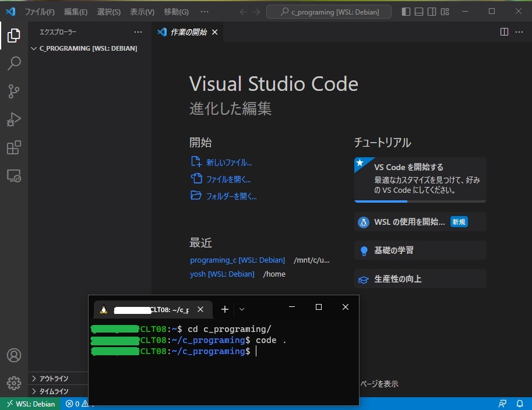Open recent programing_c [WSL: Debian] link
This screenshot has height=410, width=532.
pyautogui.click(x=237, y=260)
